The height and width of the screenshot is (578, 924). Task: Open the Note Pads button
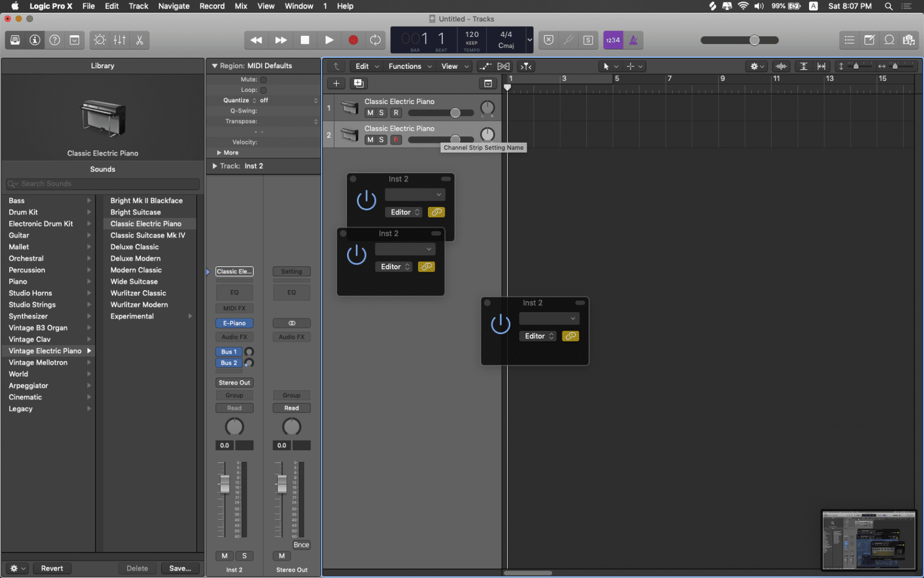pos(869,40)
